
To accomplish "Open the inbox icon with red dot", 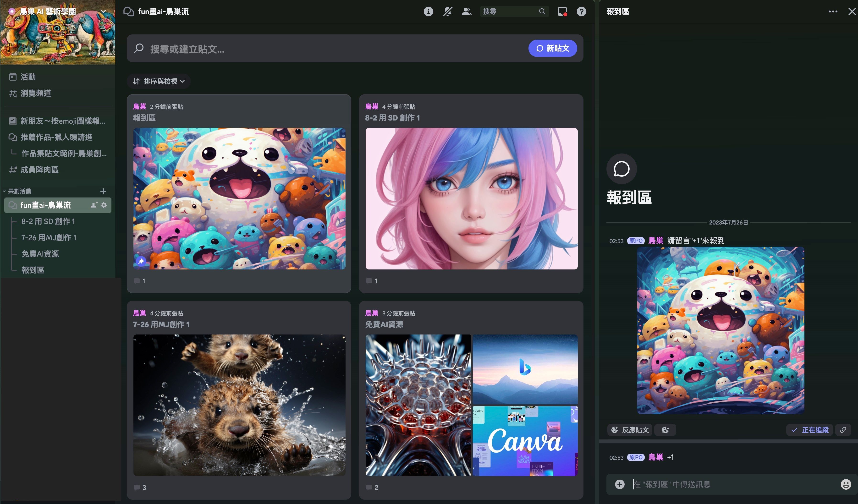I will [562, 11].
